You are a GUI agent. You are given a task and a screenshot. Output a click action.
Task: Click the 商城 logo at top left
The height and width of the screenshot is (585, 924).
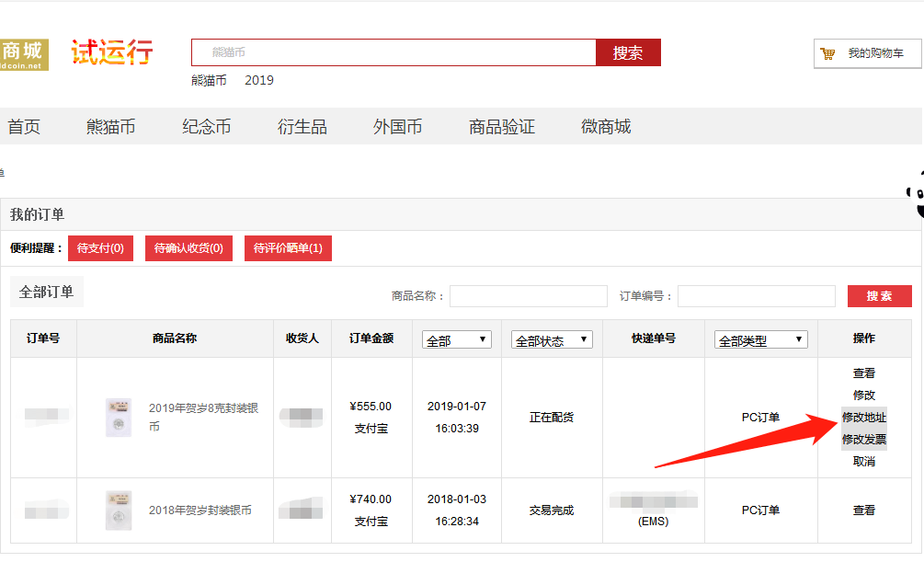pos(24,54)
